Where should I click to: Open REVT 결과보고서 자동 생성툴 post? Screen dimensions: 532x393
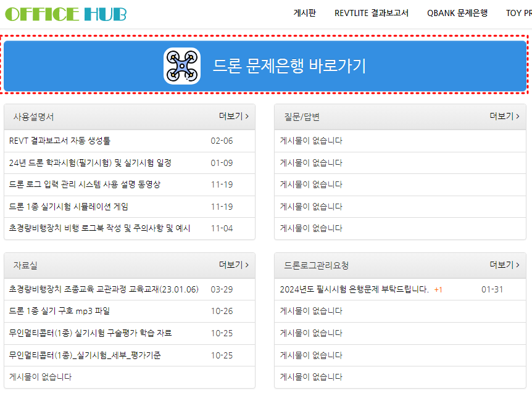pos(60,141)
